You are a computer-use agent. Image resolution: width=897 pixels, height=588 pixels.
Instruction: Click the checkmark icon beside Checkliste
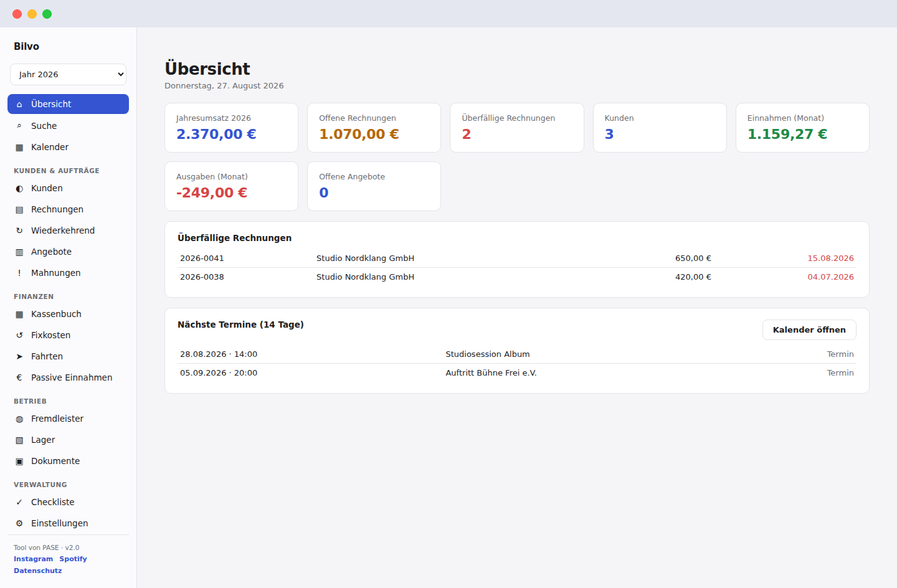pyautogui.click(x=19, y=503)
